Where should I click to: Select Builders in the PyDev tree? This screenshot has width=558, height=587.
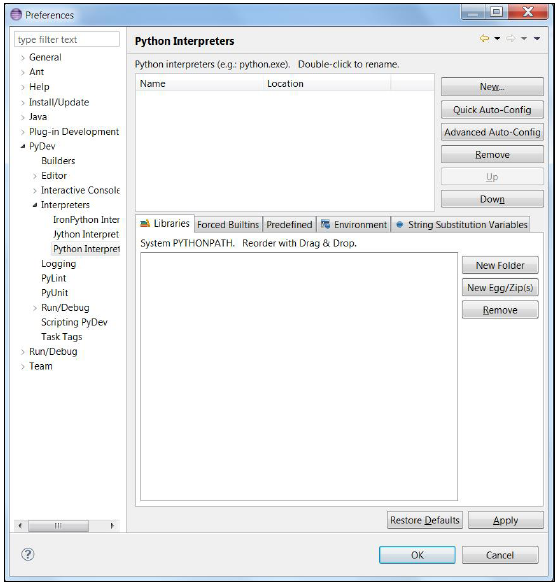58,161
